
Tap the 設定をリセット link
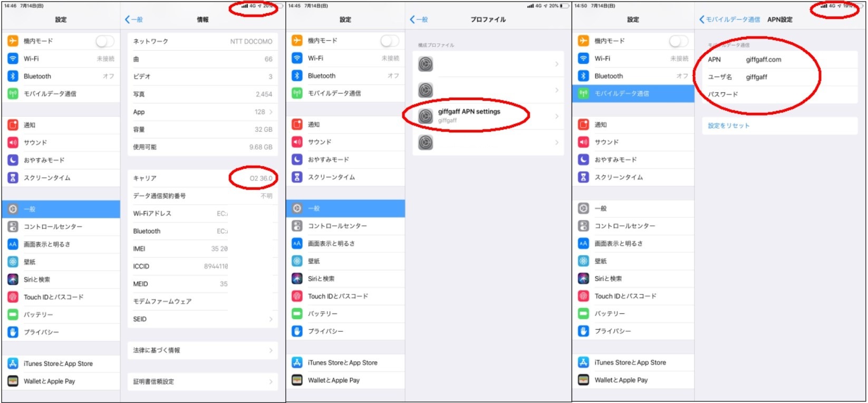(729, 126)
